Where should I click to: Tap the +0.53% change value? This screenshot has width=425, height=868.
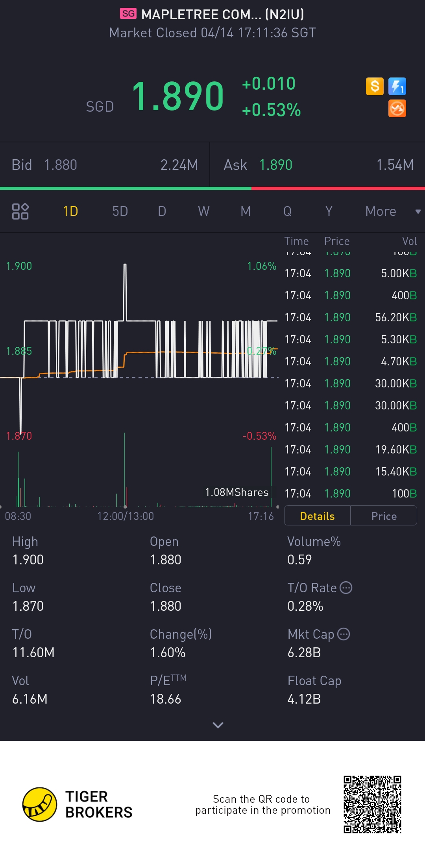271,110
